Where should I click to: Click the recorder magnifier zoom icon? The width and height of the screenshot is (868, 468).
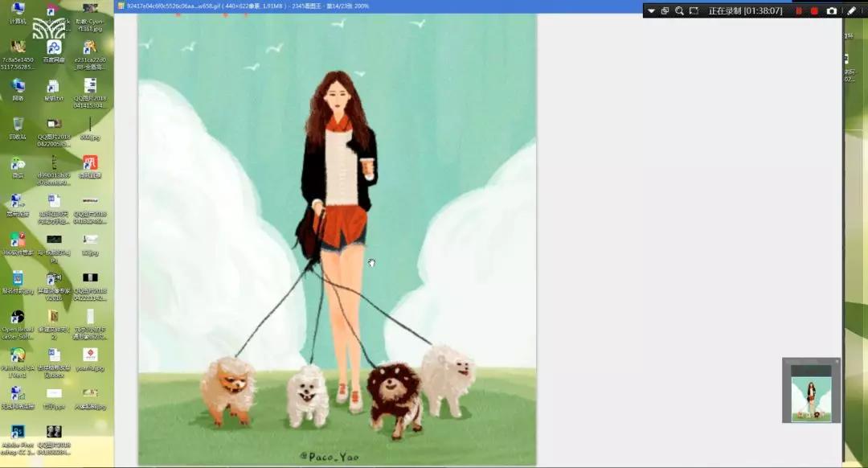click(679, 11)
